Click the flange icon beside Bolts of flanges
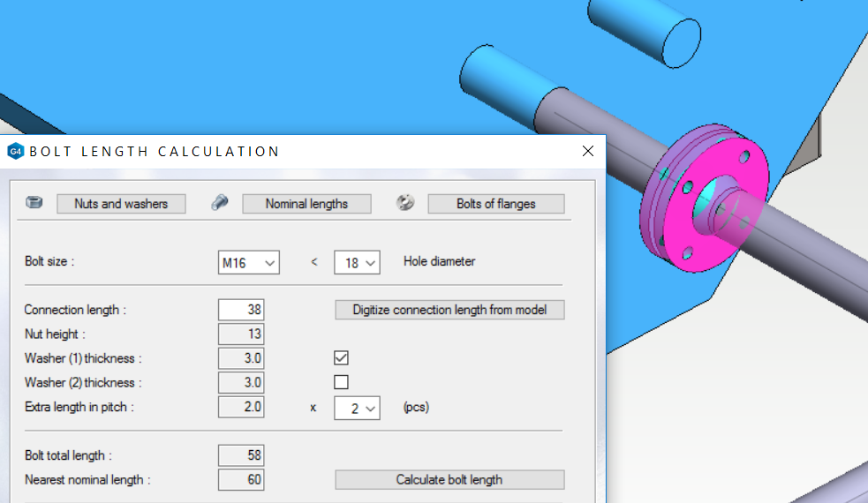Screen dimensions: 868x503 click(405, 203)
